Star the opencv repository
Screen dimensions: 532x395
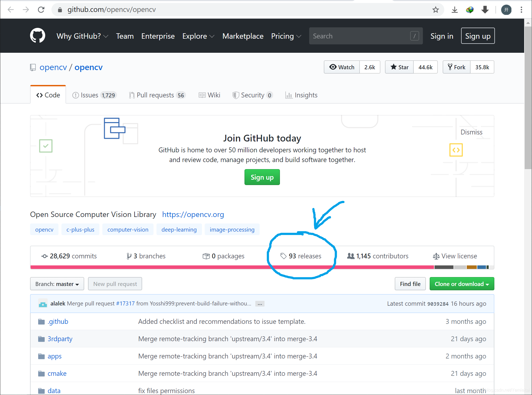pyautogui.click(x=399, y=67)
